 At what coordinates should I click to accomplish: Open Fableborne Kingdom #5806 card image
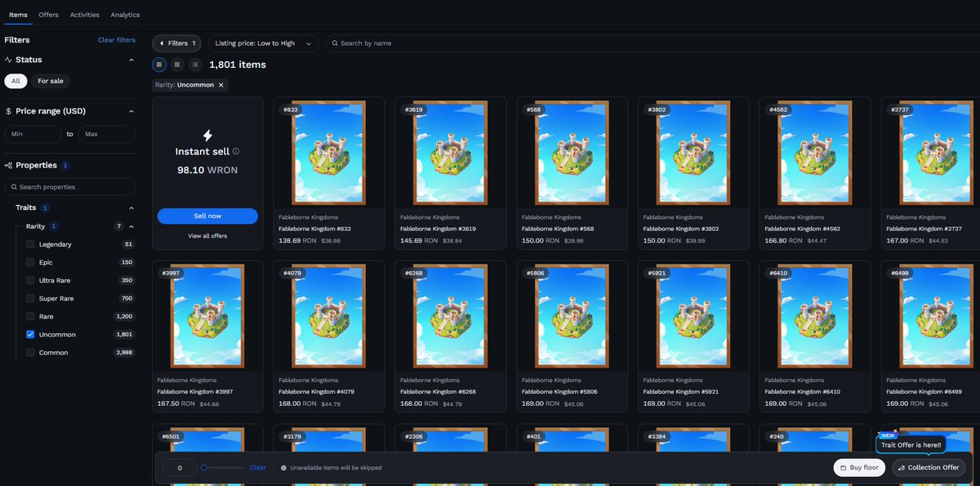coord(572,316)
